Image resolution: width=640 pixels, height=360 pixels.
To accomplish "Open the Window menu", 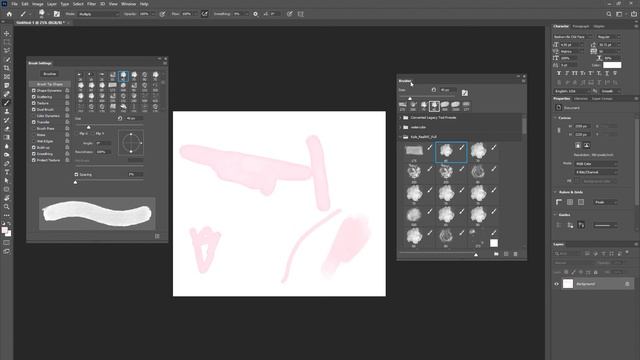I will (x=129, y=4).
